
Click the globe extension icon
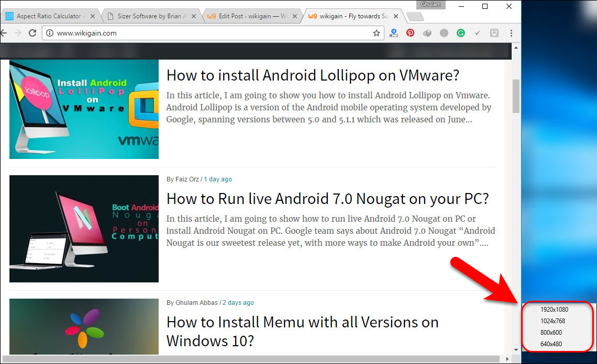[x=444, y=33]
